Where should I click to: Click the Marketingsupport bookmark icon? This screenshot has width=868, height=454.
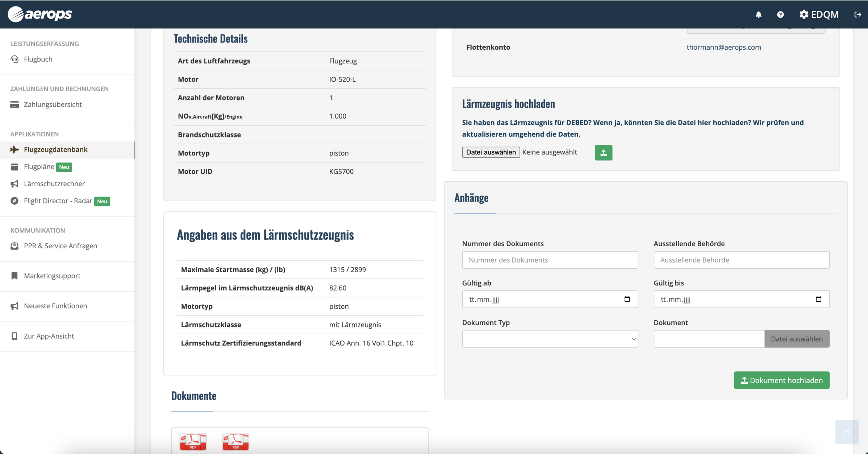click(14, 276)
